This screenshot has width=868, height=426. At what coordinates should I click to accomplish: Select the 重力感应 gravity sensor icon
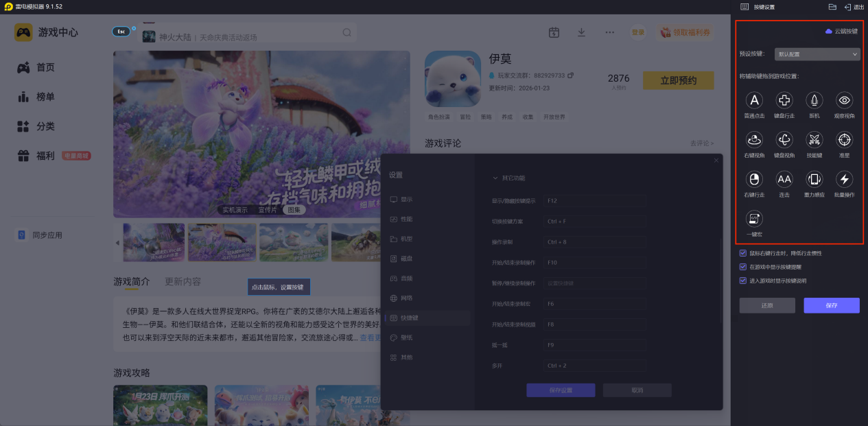[814, 180]
